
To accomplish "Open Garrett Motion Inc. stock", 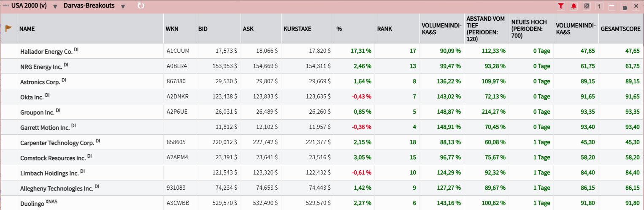I will click(45, 127).
